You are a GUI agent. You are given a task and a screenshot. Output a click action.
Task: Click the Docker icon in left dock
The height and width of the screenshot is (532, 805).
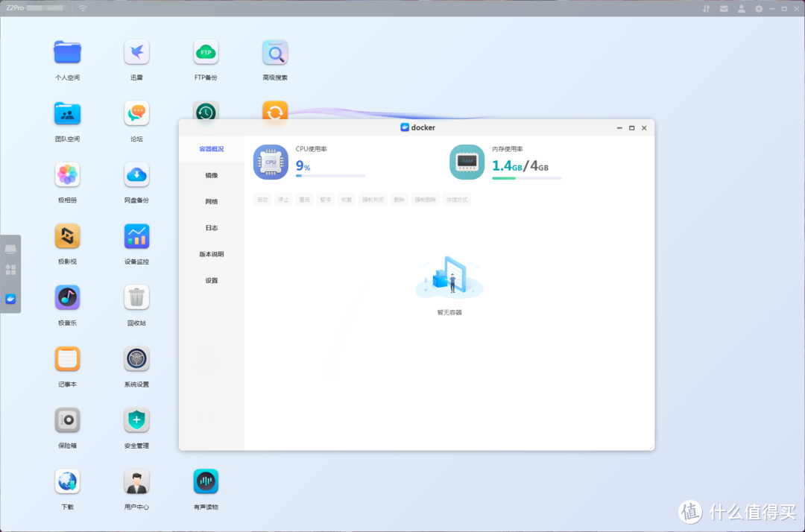click(x=10, y=299)
